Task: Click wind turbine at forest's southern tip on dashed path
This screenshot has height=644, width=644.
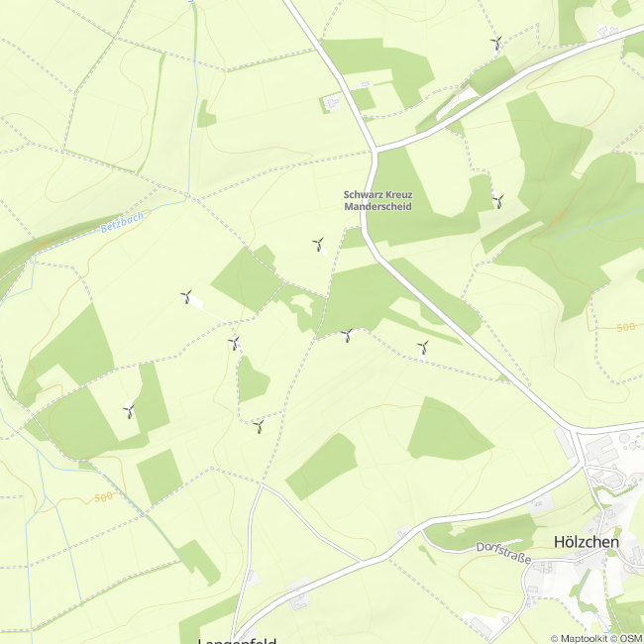Action: coord(347,336)
